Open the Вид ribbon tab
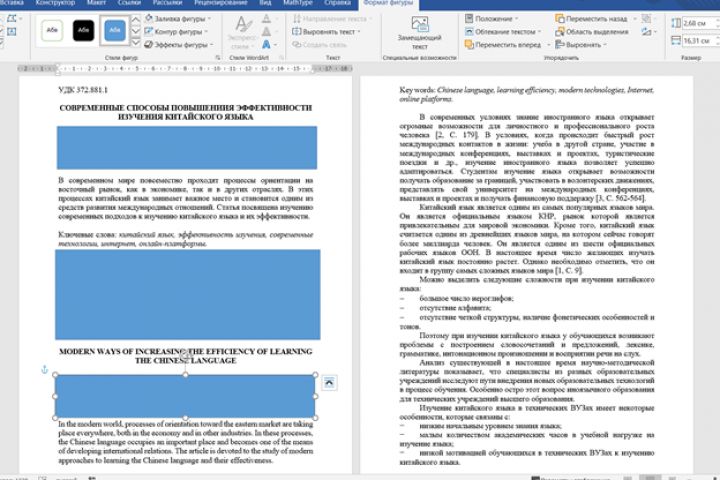Image resolution: width=720 pixels, height=480 pixels. click(x=265, y=3)
